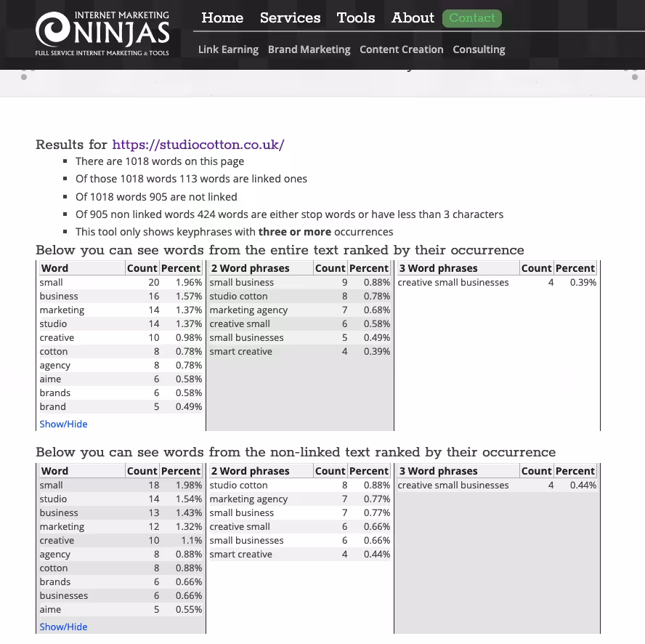
Task: Click 'small business' phrase with count 7
Action: coord(300,512)
